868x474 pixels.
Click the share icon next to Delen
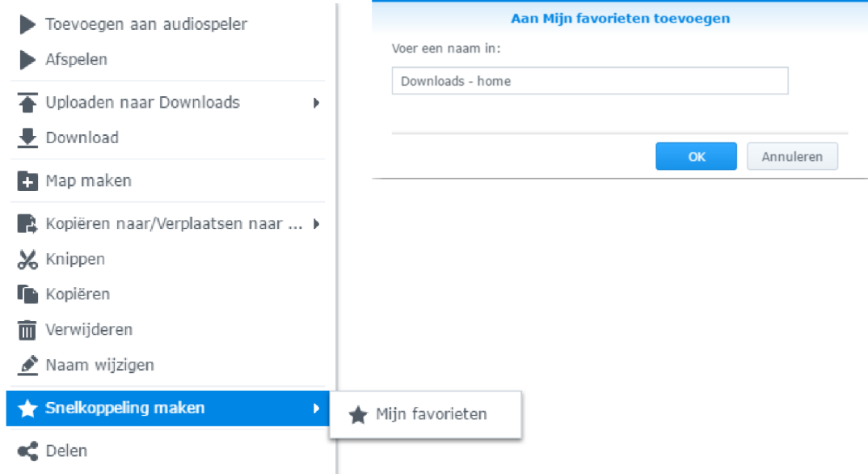coord(27,451)
